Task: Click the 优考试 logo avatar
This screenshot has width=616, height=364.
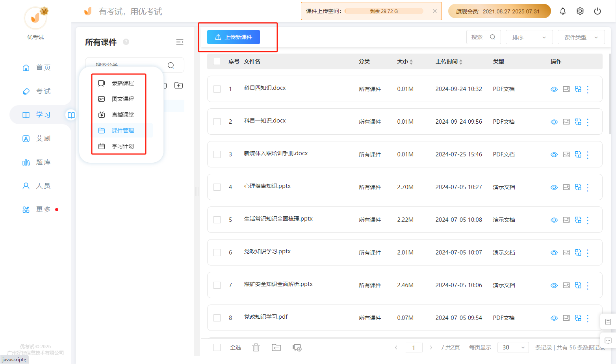Action: pyautogui.click(x=36, y=18)
